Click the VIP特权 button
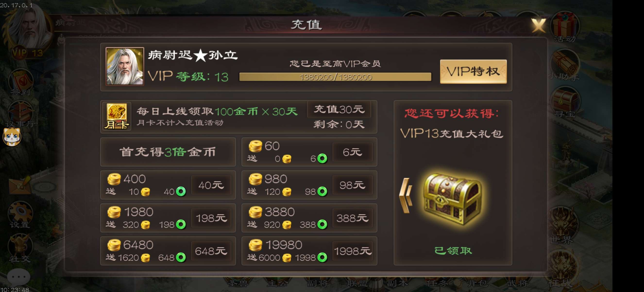This screenshot has width=644, height=292. point(473,72)
